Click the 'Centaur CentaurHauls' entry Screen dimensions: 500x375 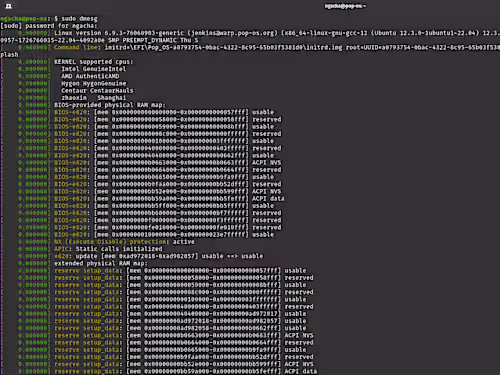pyautogui.click(x=97, y=91)
